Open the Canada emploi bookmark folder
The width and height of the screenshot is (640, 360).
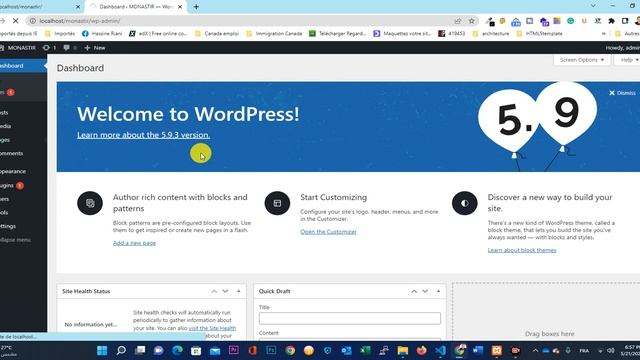pyautogui.click(x=217, y=33)
